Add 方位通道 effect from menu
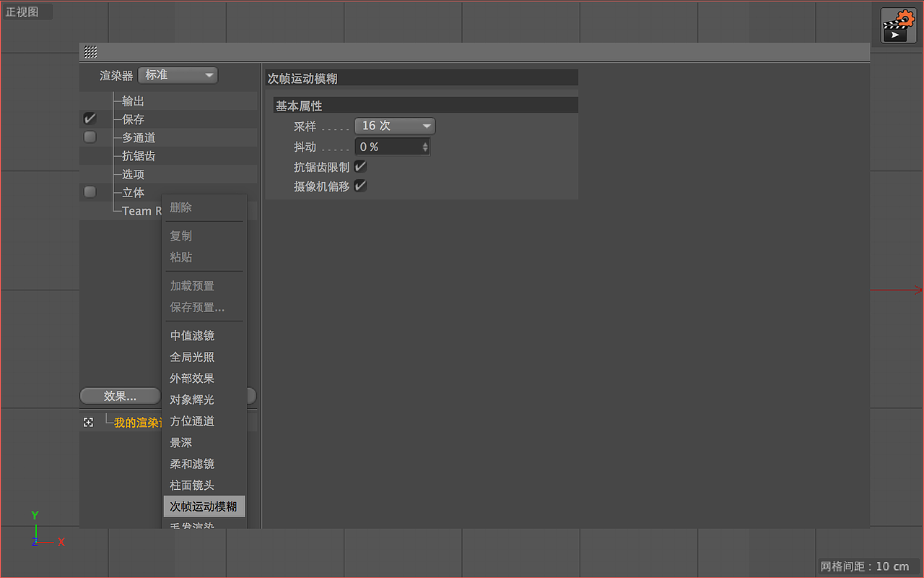The width and height of the screenshot is (924, 578). 192,421
